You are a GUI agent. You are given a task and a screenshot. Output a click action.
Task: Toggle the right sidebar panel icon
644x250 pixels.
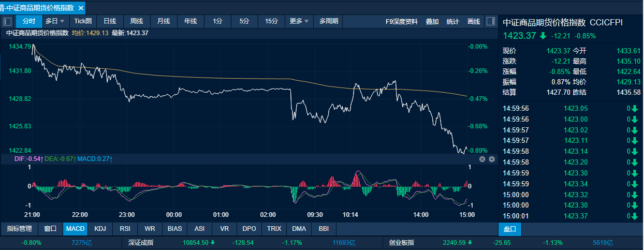(x=490, y=21)
